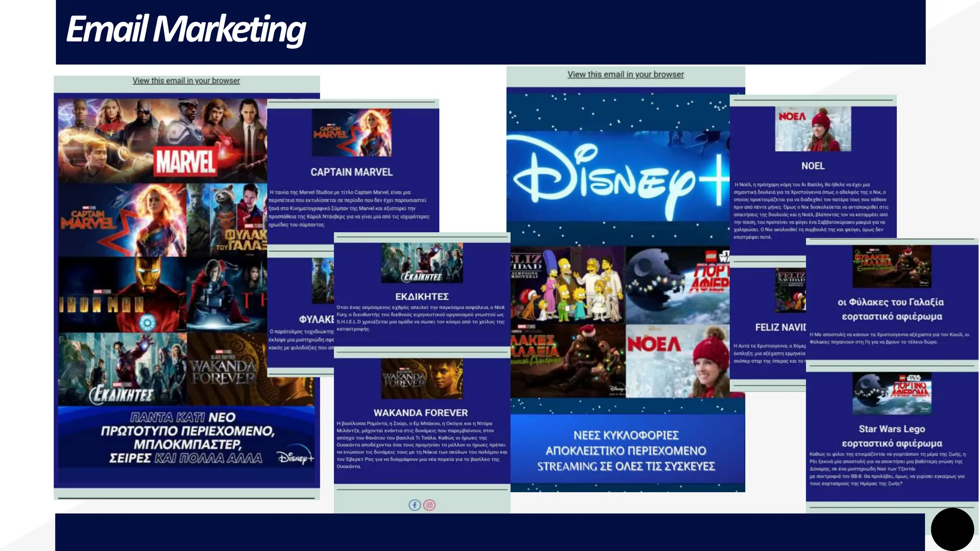The image size is (980, 551).
Task: Click the 'FELIZ NAVID' heading
Action: (x=780, y=328)
